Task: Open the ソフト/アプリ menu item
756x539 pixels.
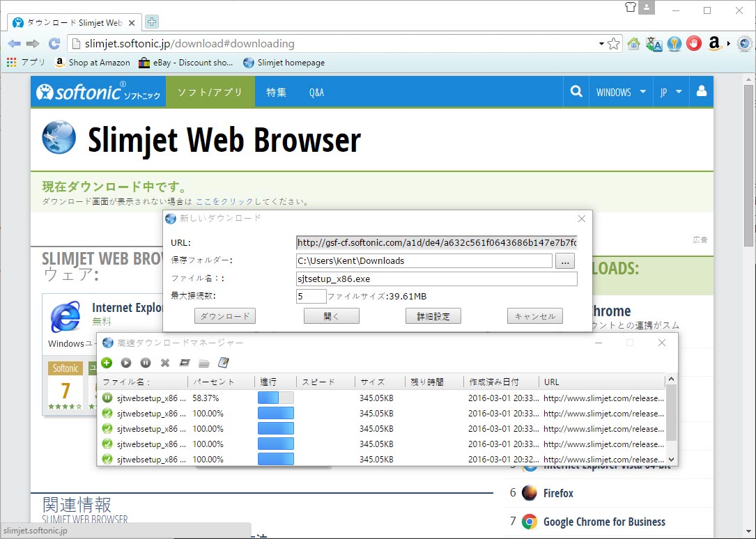Action: [x=210, y=91]
